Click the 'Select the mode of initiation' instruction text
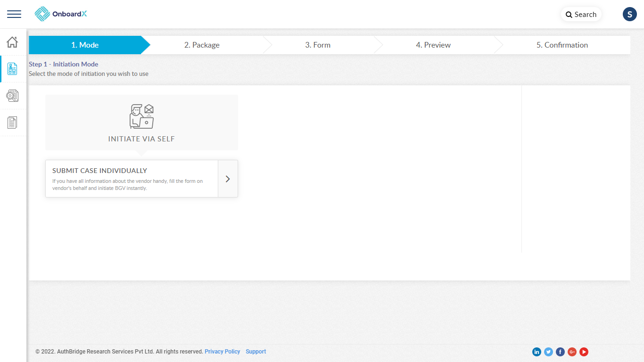The width and height of the screenshot is (644, 362). 89,74
